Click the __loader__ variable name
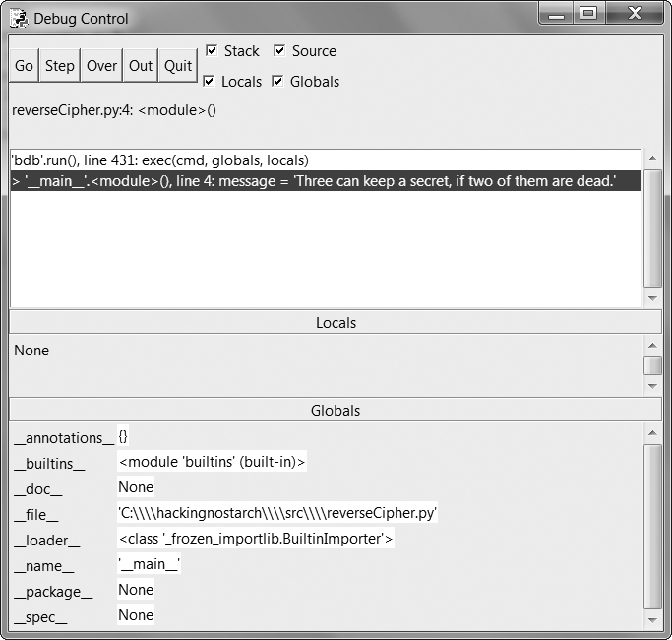672x640 pixels. (x=46, y=541)
